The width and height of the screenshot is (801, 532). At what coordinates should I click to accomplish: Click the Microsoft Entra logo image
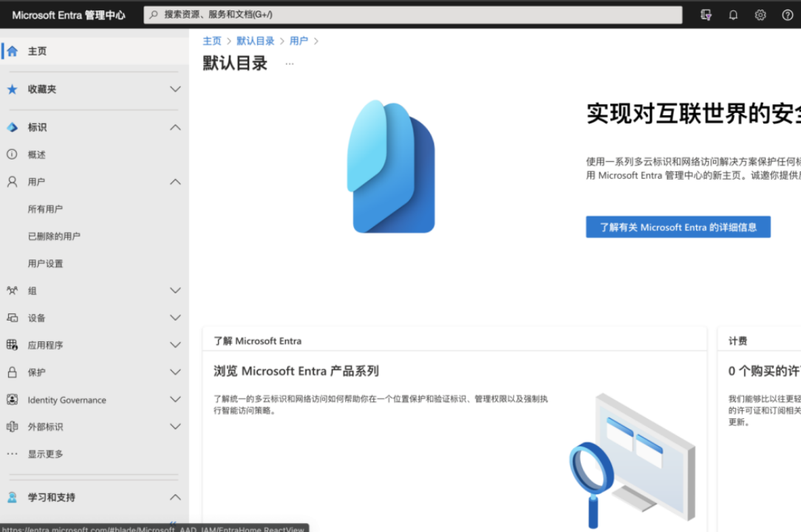tap(391, 166)
